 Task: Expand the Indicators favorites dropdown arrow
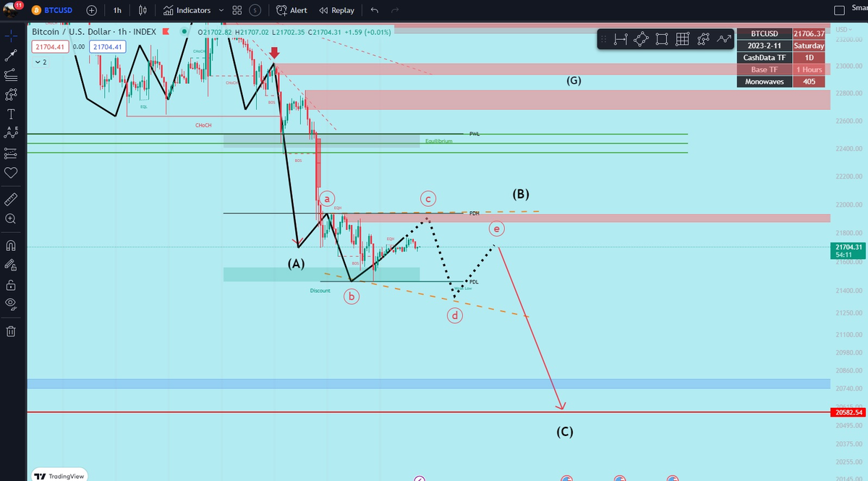coord(221,10)
